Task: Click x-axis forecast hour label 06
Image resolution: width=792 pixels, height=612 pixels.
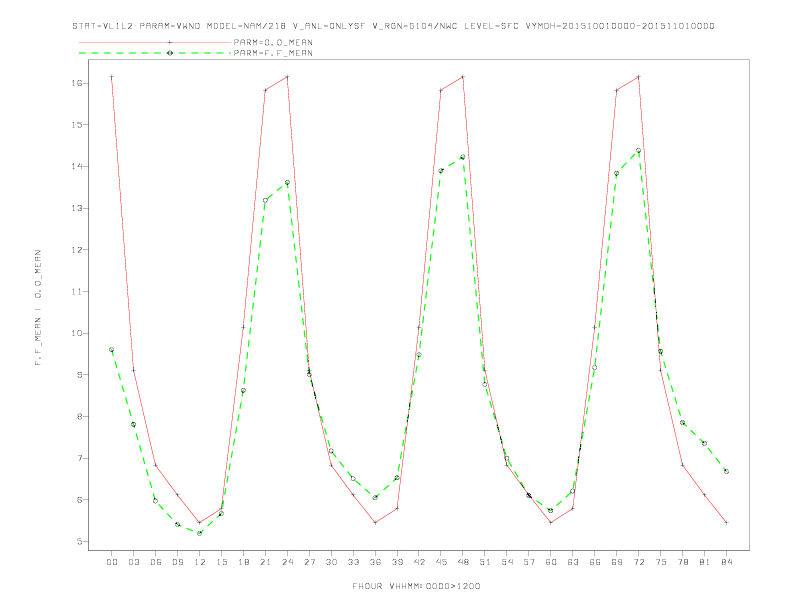Action: (156, 562)
